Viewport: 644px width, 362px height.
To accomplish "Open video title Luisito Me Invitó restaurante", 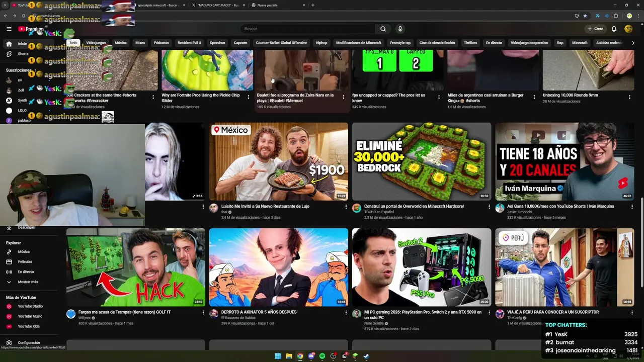I will pyautogui.click(x=265, y=206).
